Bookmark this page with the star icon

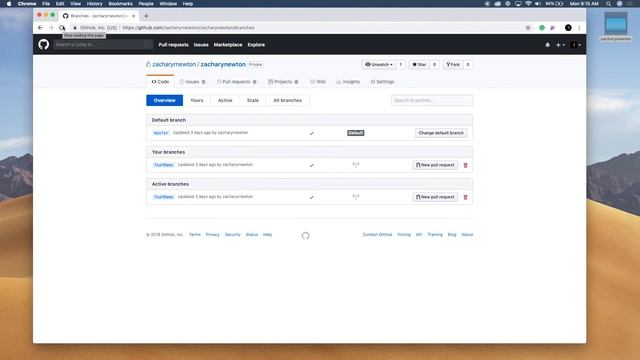pos(528,28)
